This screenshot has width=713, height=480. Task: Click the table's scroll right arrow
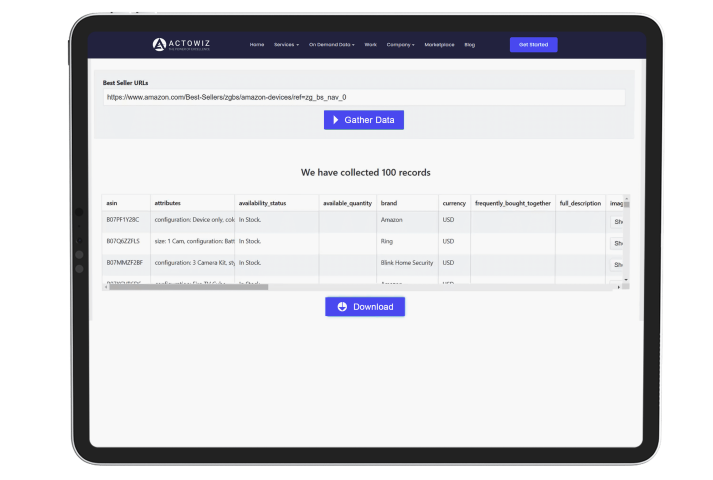click(x=618, y=287)
